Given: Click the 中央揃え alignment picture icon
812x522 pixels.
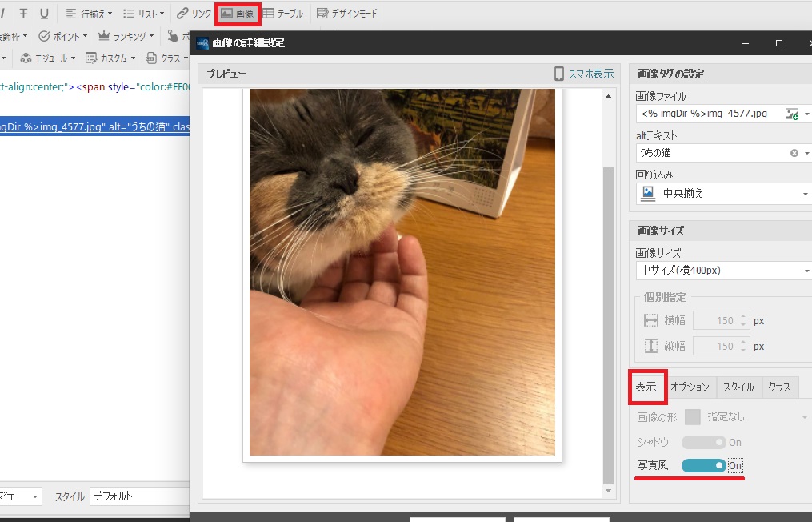Looking at the screenshot, I should click(x=648, y=194).
